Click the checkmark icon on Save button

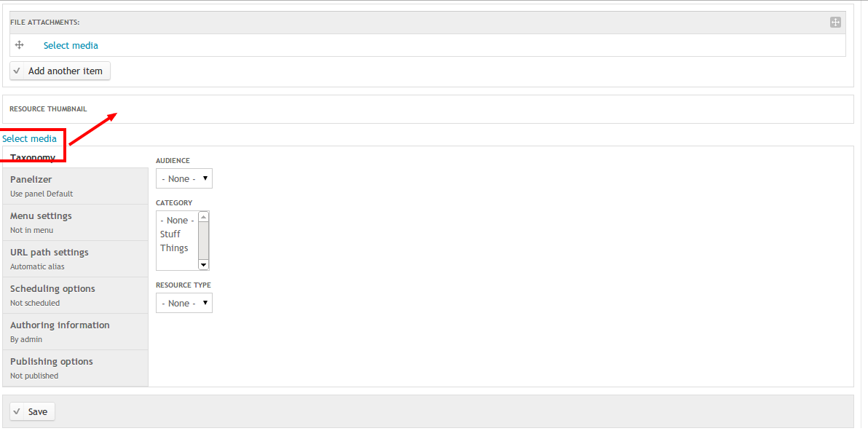[17, 411]
